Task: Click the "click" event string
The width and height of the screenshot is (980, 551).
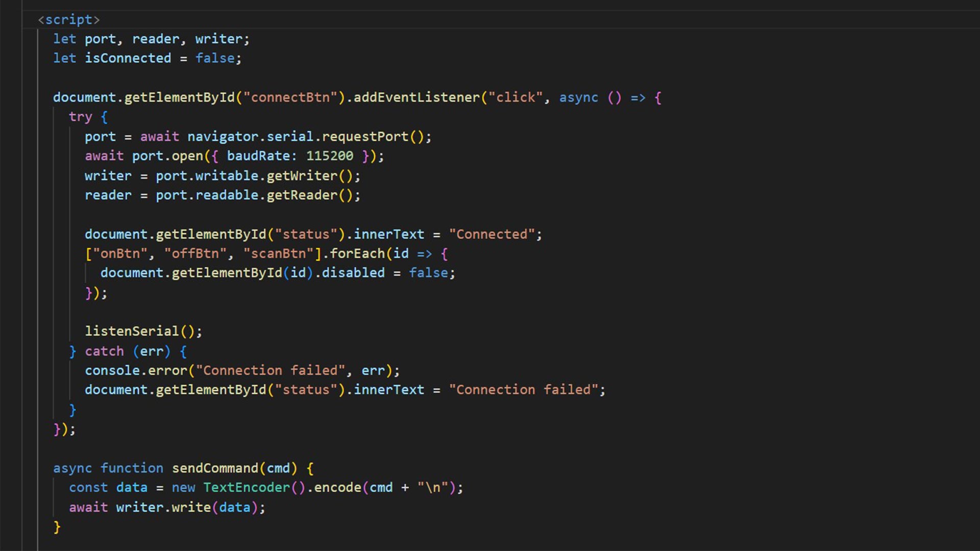Action: point(516,97)
